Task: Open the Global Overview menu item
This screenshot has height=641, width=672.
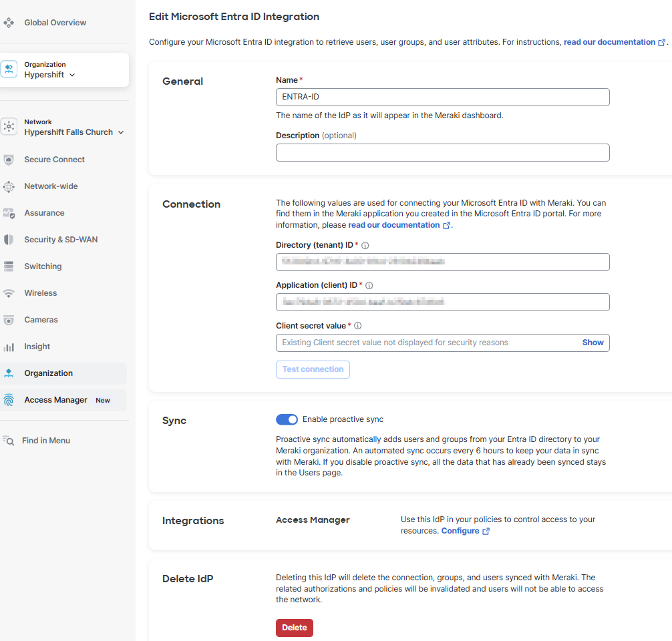Action: [x=55, y=22]
